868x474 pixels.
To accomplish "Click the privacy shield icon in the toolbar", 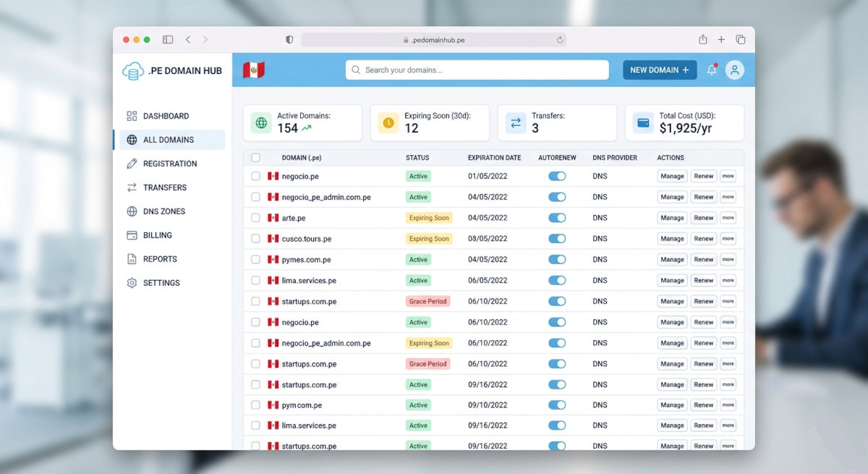I will 289,40.
